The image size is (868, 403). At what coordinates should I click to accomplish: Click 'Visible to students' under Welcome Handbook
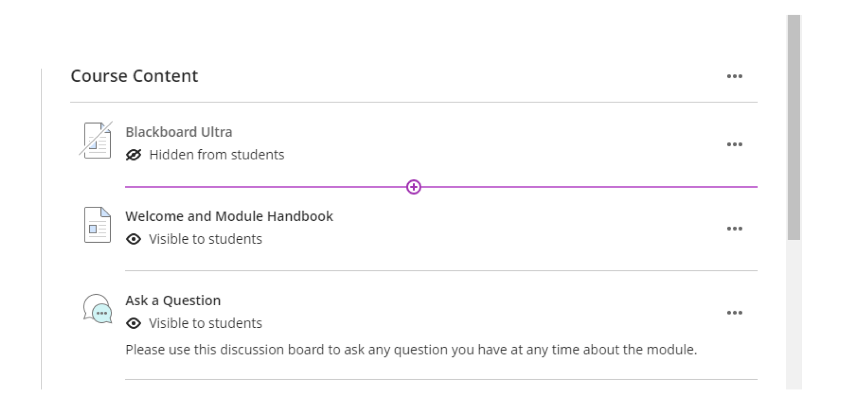pos(205,239)
